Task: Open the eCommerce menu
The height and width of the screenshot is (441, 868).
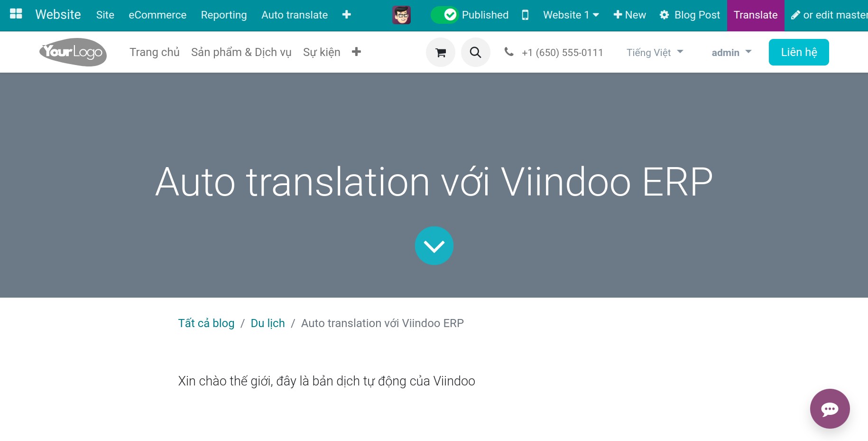Action: pos(157,15)
